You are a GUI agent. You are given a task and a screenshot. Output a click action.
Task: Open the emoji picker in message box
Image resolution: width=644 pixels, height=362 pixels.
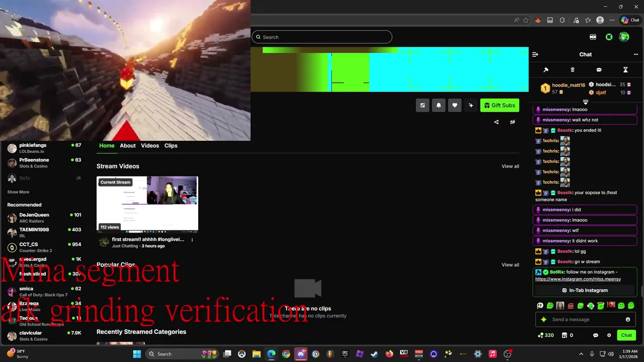pos(628,319)
